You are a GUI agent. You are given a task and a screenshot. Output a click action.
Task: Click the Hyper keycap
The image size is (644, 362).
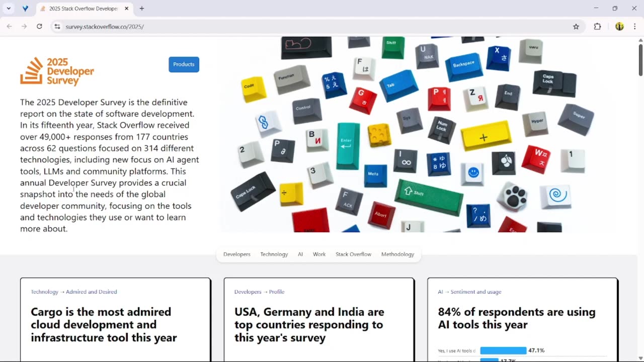tap(535, 123)
